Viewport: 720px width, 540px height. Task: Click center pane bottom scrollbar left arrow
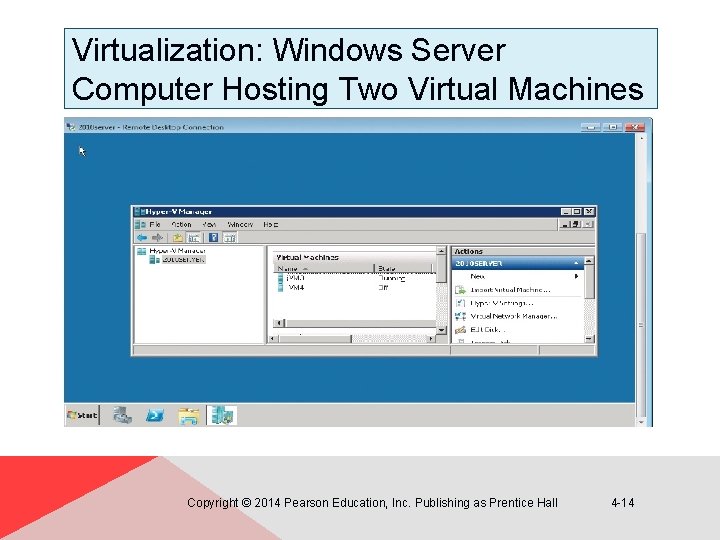pos(273,339)
